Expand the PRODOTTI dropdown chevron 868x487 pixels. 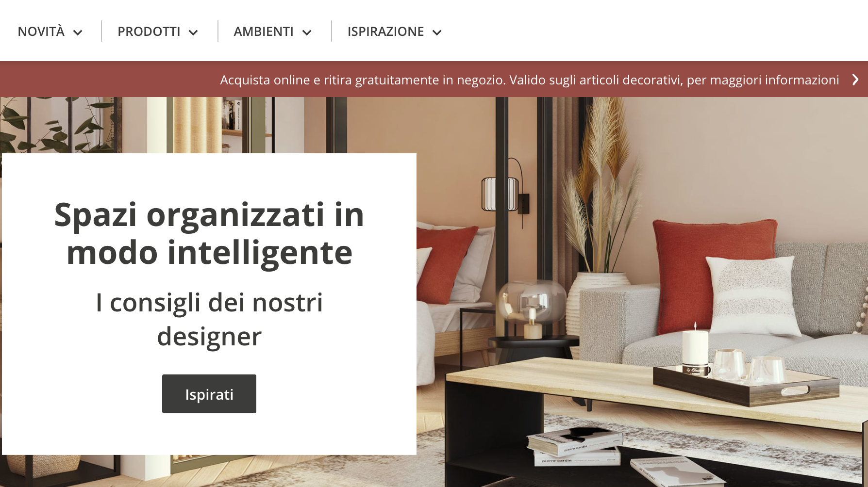tap(193, 32)
